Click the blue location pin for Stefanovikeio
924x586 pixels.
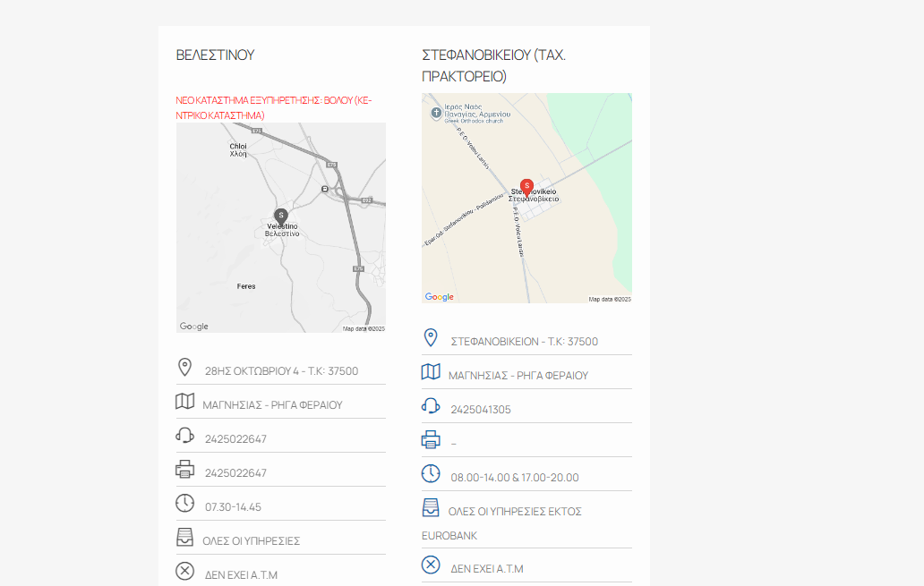click(431, 337)
